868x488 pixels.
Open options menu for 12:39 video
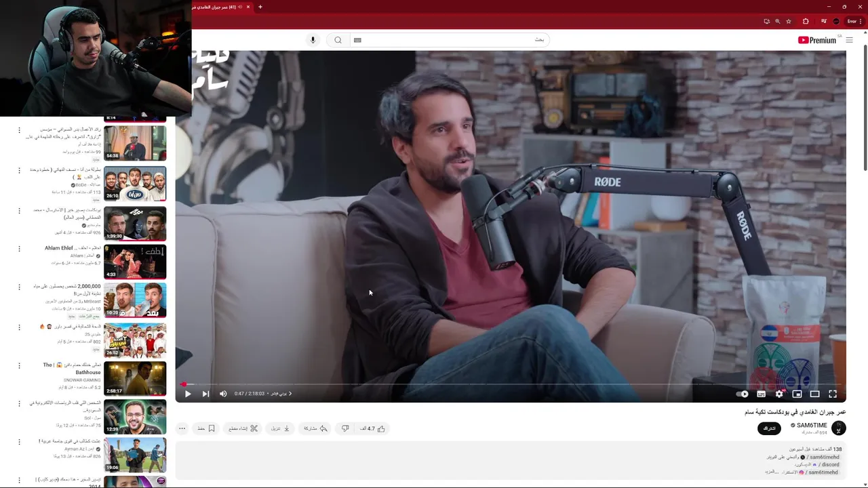tap(19, 404)
